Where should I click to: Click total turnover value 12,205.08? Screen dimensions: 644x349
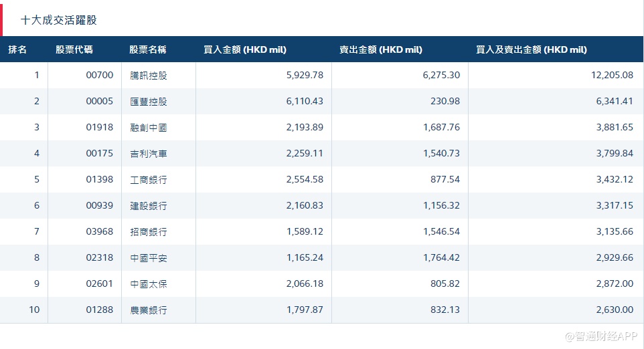[612, 75]
